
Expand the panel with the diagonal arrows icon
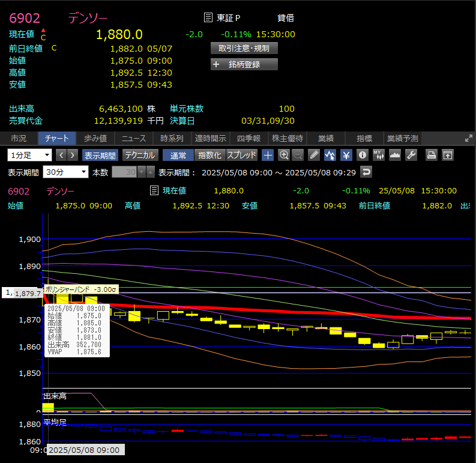469,138
